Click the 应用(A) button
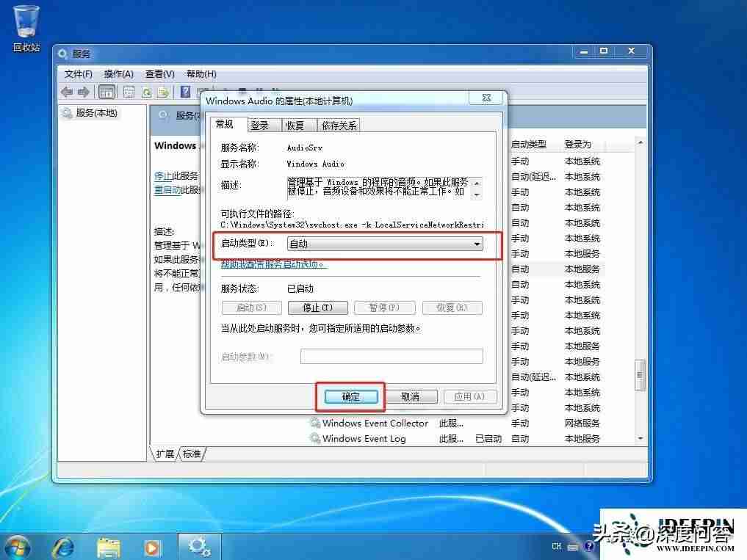 [x=470, y=396]
